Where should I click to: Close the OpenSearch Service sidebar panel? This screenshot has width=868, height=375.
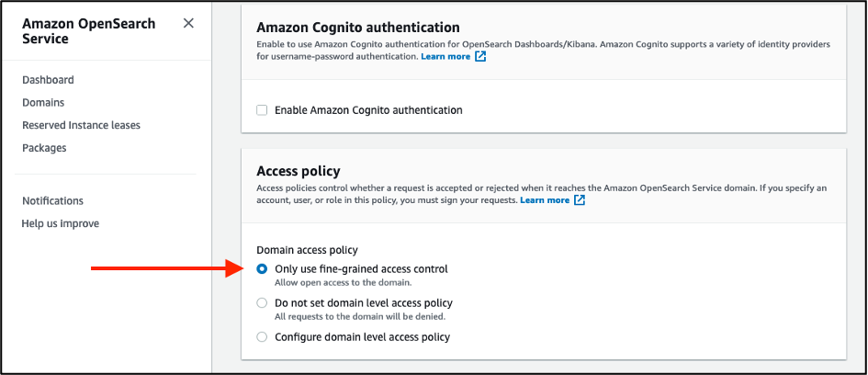pyautogui.click(x=188, y=23)
